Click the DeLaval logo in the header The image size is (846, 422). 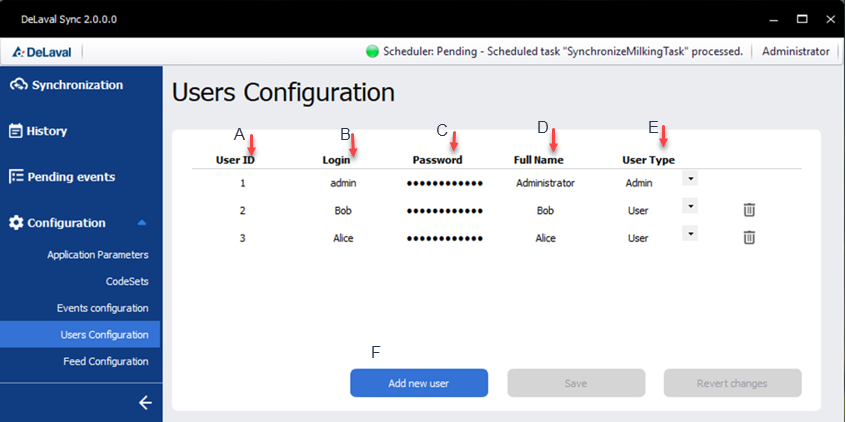[x=42, y=52]
